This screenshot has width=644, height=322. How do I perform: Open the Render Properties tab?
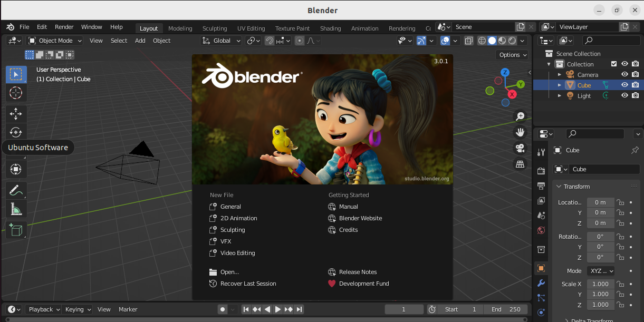[x=541, y=170]
